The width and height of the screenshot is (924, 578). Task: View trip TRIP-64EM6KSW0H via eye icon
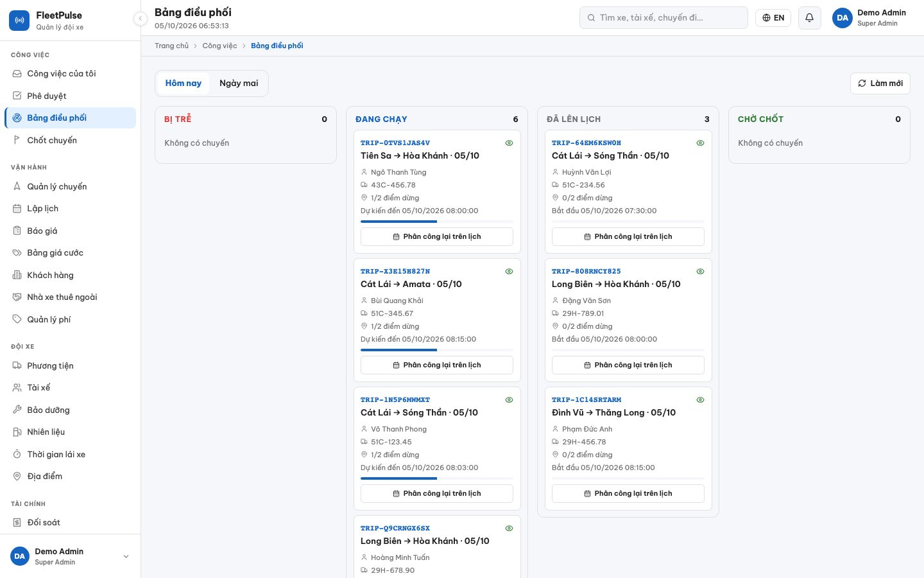point(700,143)
